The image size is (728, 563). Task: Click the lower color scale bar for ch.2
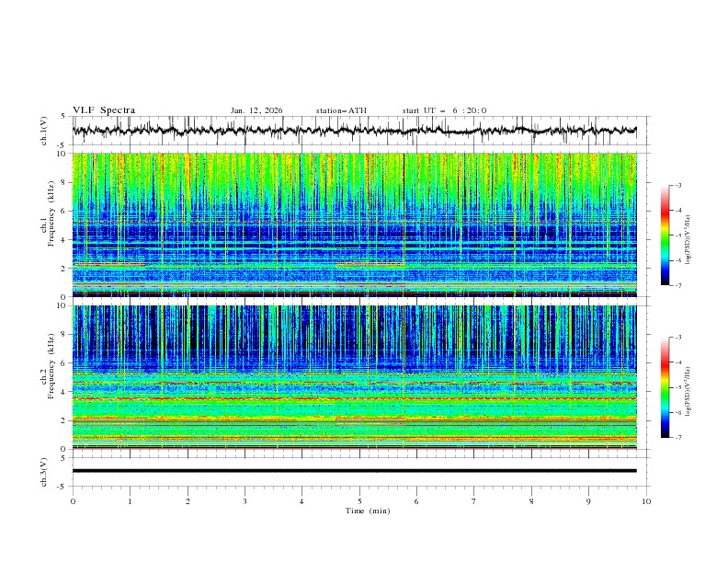(x=665, y=387)
